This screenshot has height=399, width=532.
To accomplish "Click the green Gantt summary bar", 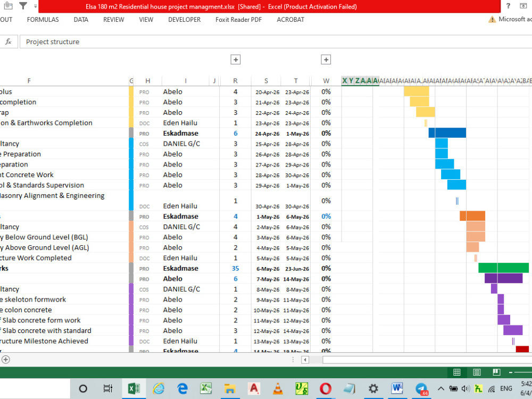I will 503,268.
